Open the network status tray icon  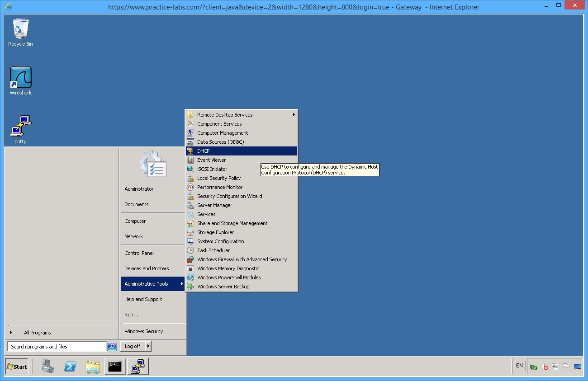coord(555,367)
